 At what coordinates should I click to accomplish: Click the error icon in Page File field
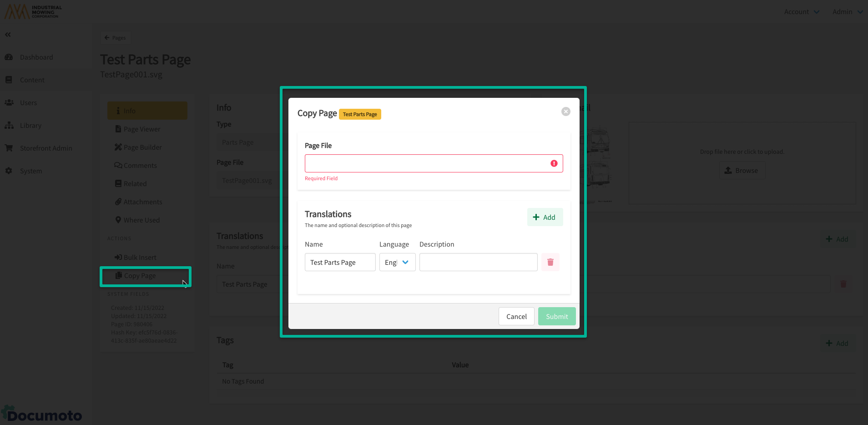(x=554, y=163)
